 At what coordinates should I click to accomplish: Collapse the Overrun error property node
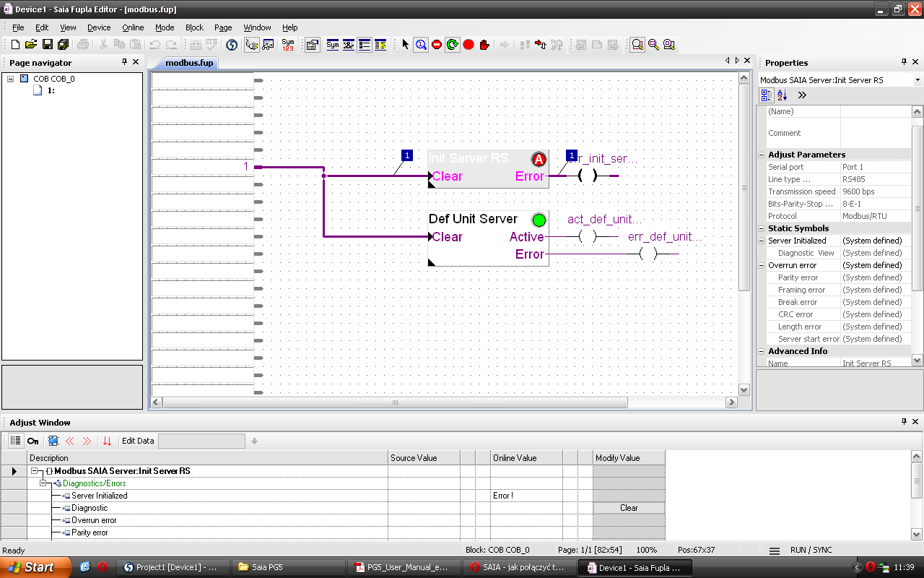point(762,265)
